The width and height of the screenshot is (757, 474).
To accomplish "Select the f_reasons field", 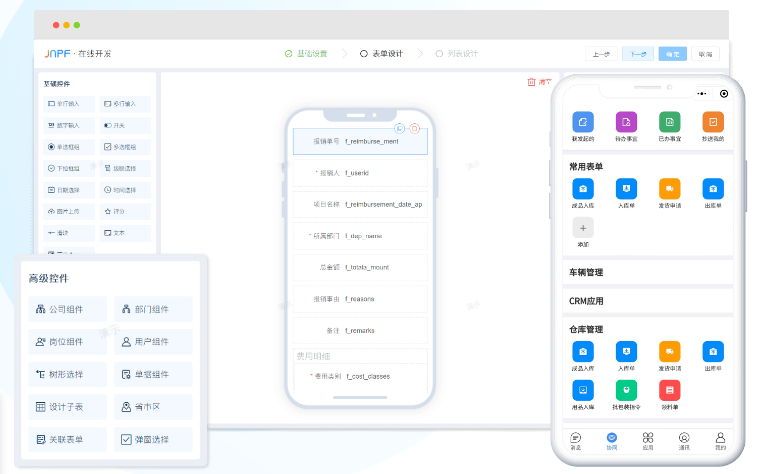I will point(360,299).
